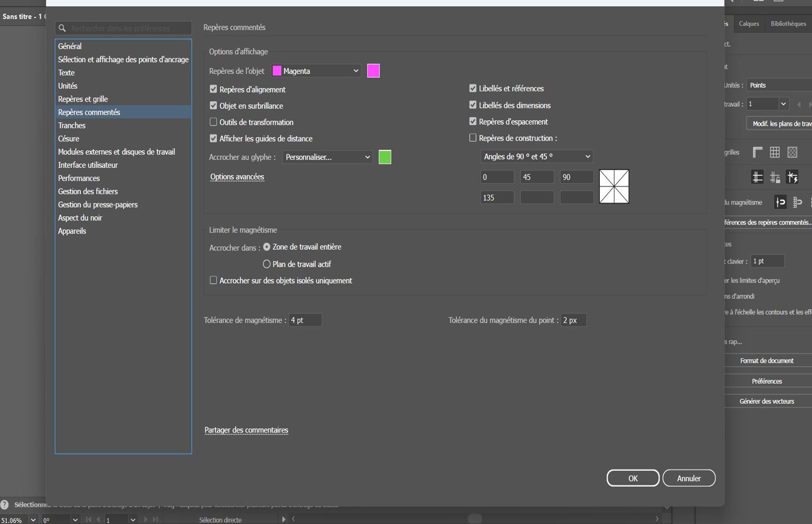Screen dimensions: 812x524
Task: Select Plan de travail actif radio button
Action: click(x=266, y=264)
